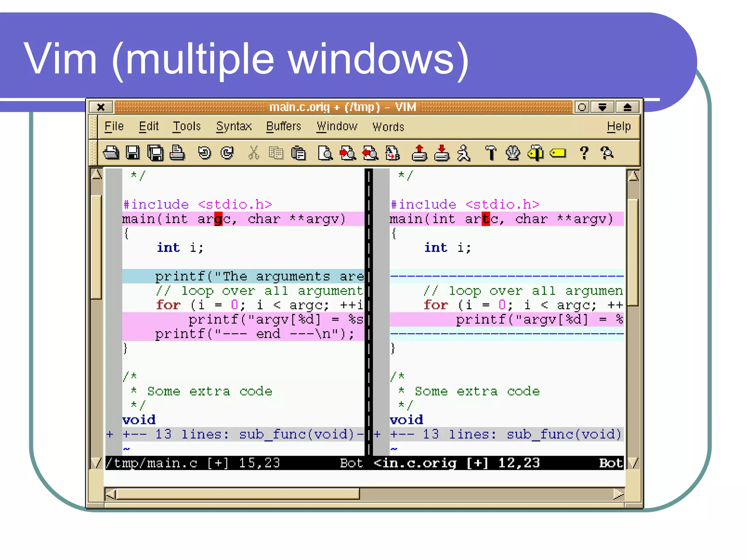747x560 pixels.
Task: Open the Buffers menu
Action: (x=283, y=127)
